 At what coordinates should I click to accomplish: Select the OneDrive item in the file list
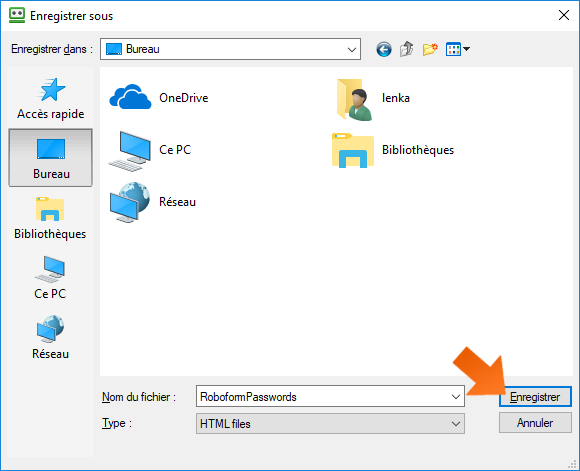point(159,98)
